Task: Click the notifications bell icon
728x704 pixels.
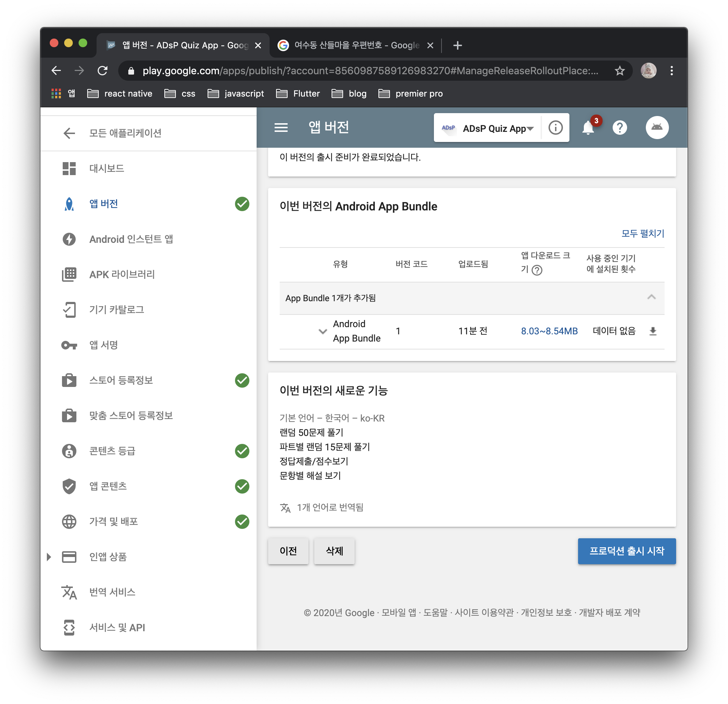Action: tap(587, 128)
